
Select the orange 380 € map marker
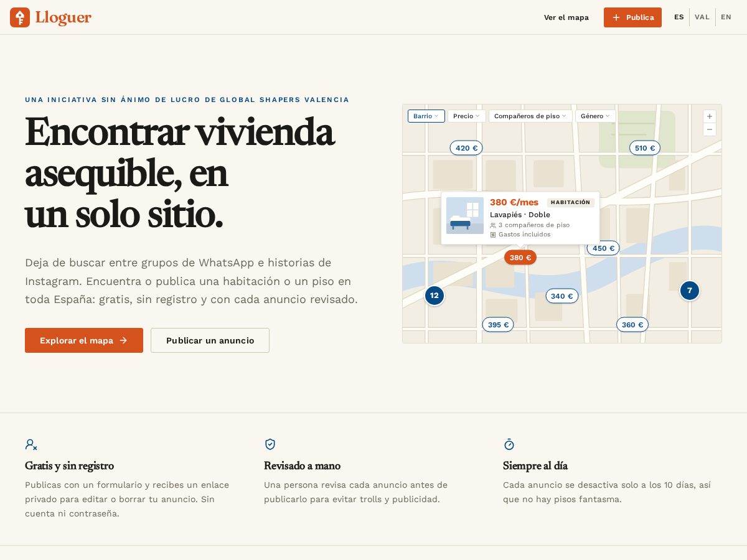click(x=520, y=258)
